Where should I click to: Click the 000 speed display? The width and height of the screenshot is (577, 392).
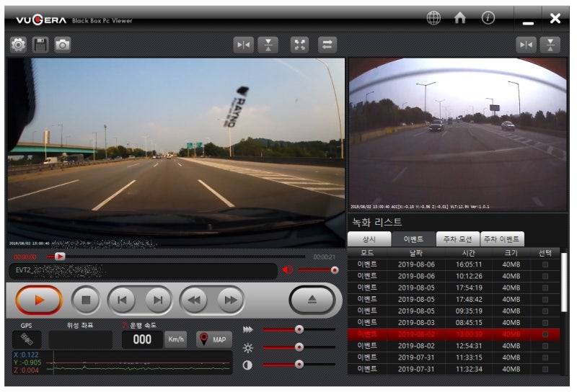click(x=142, y=339)
